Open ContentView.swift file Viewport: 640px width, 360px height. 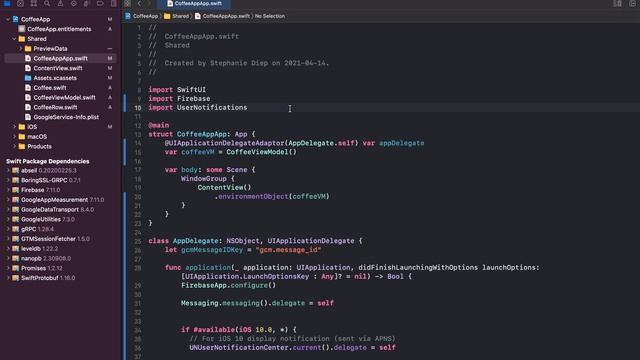click(60, 68)
